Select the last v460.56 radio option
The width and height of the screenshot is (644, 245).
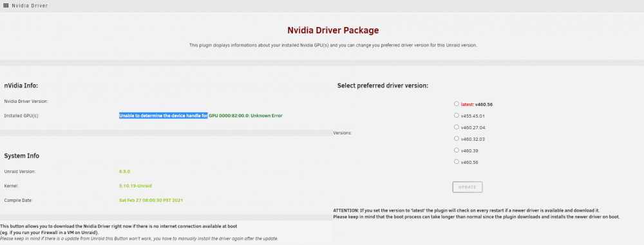457,161
